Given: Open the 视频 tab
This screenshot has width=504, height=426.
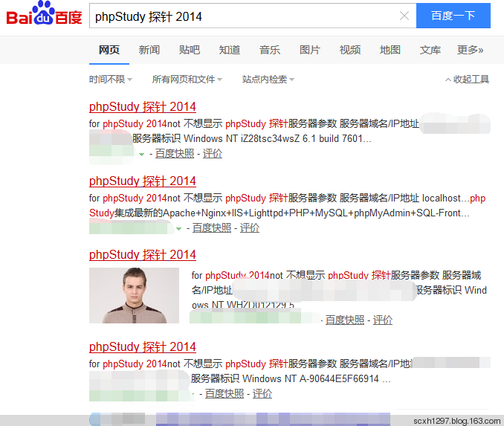Looking at the screenshot, I should point(350,50).
